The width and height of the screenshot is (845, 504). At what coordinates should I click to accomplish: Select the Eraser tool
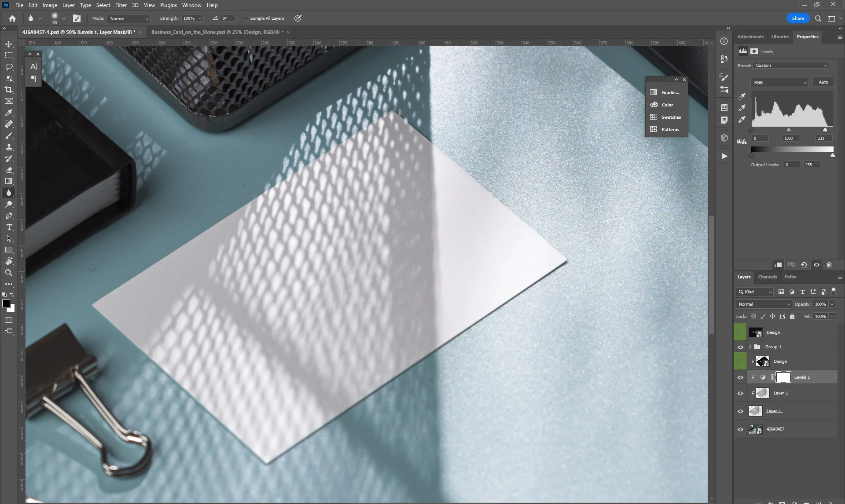coord(9,170)
